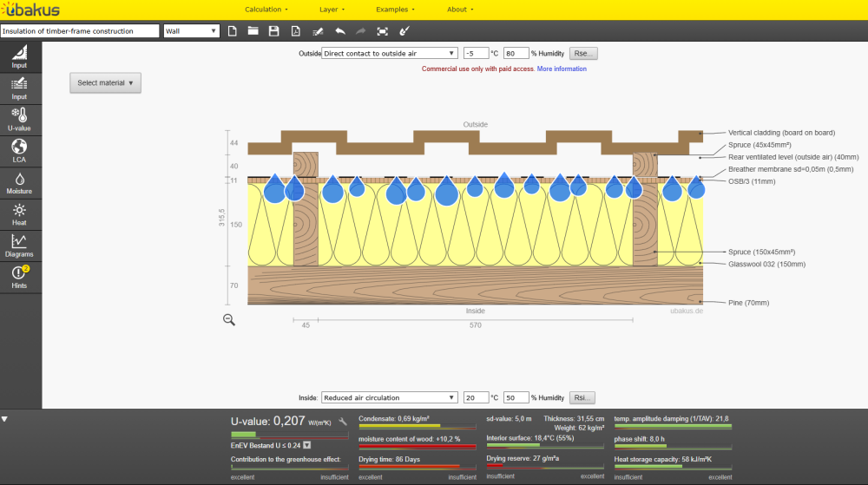The height and width of the screenshot is (485, 868).
Task: Click wrench icon beside U-value
Action: pos(343,422)
